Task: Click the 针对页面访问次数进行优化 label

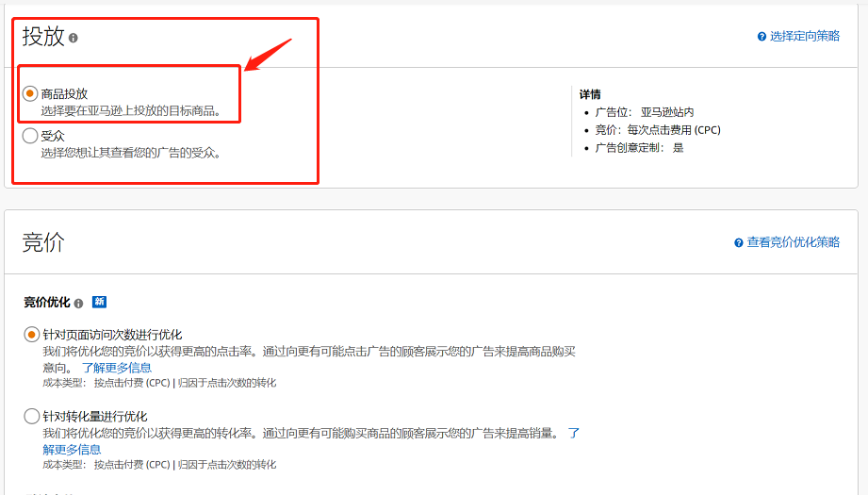Action: click(x=112, y=335)
